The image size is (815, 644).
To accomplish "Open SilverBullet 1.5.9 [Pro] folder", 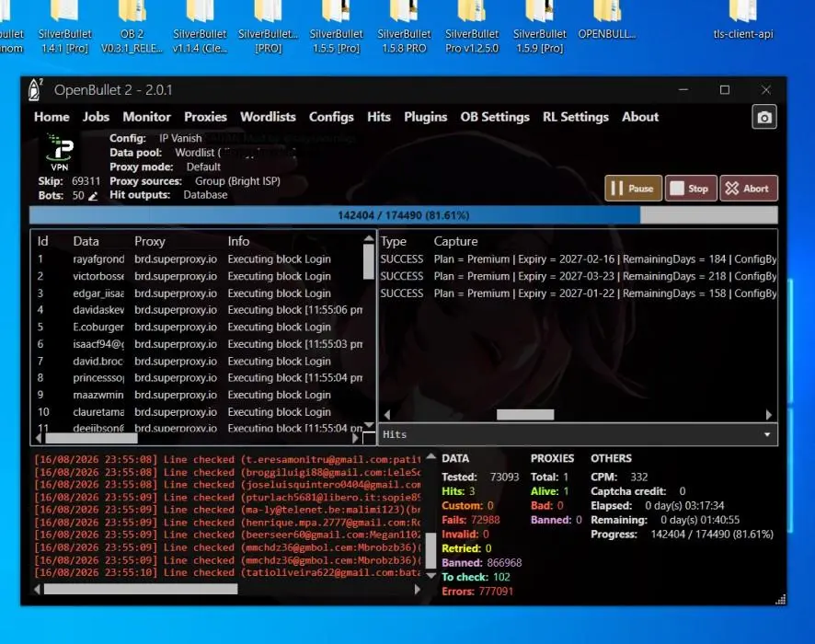I will click(x=540, y=29).
